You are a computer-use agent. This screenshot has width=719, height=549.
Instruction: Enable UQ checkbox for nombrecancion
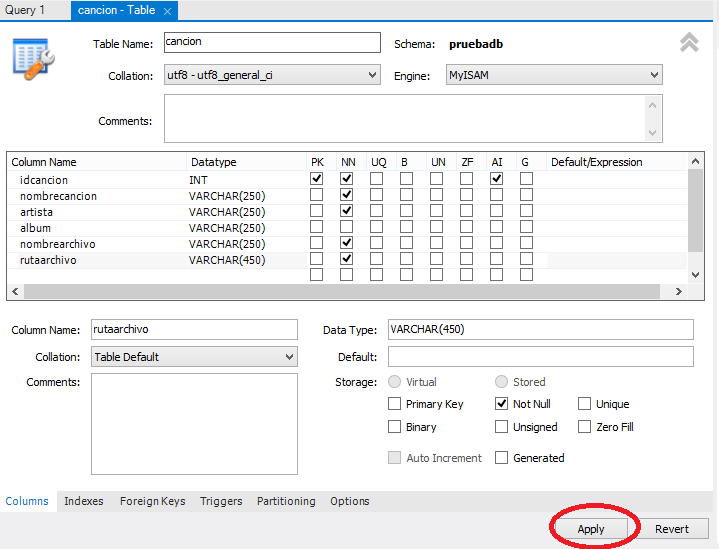[x=376, y=194]
